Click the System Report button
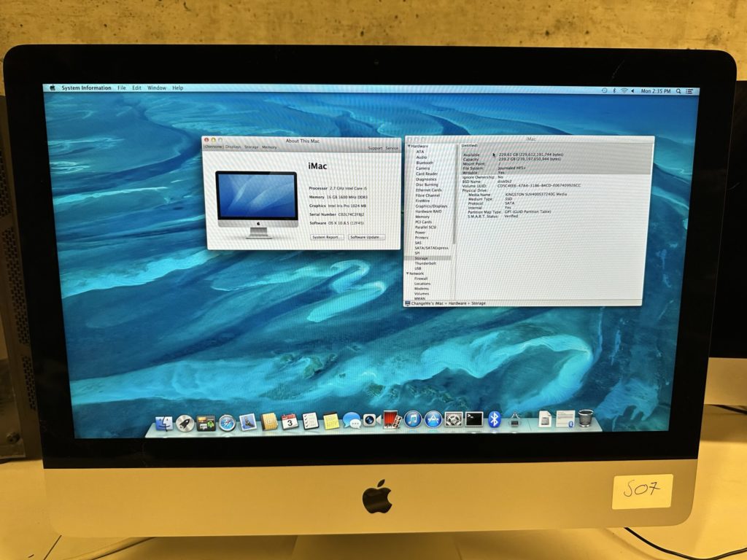 click(327, 237)
